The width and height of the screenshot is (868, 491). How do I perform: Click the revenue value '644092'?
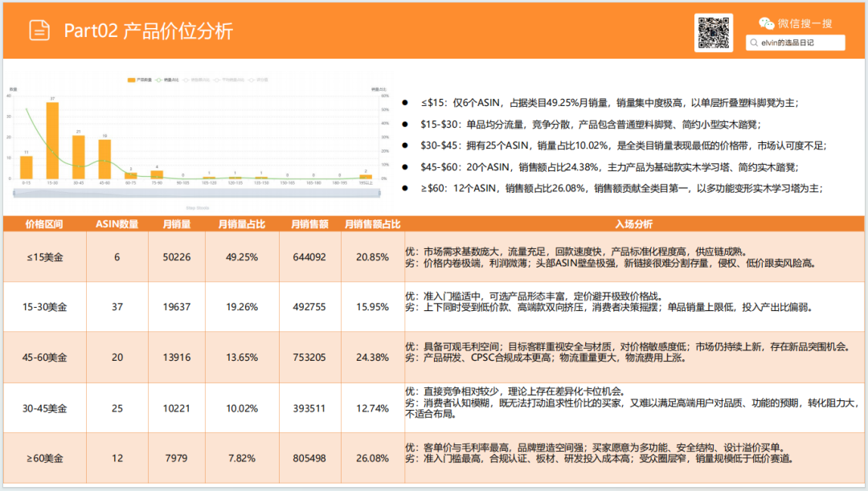[x=309, y=257]
